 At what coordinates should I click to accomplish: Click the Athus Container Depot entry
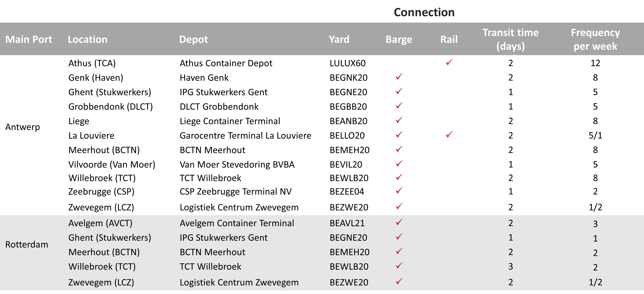[226, 63]
